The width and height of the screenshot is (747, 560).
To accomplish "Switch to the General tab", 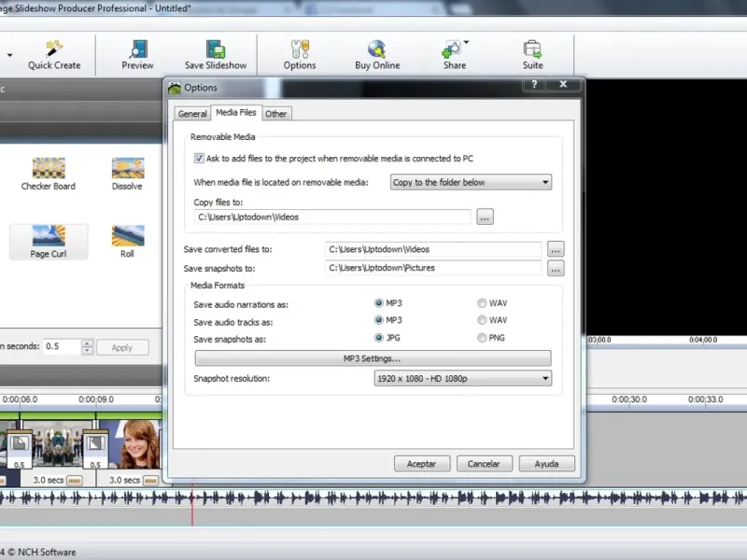I will 192,114.
